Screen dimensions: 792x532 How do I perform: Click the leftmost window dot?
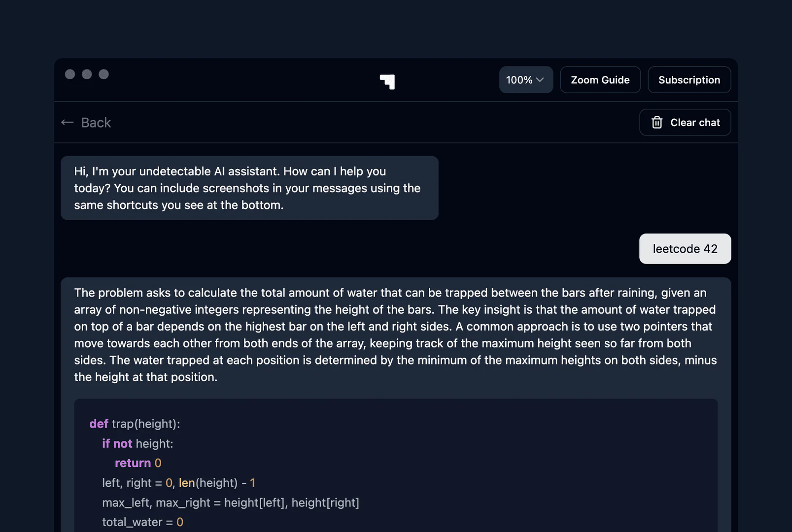coord(70,74)
